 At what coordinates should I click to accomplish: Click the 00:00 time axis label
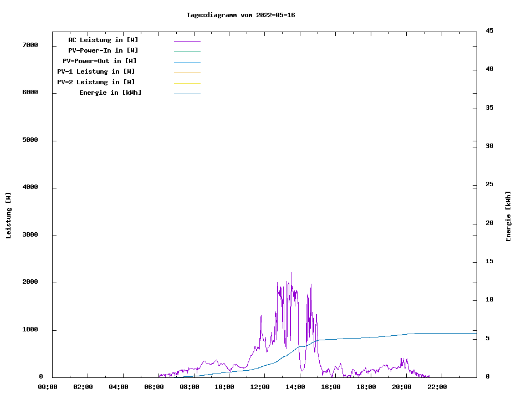[x=48, y=387]
